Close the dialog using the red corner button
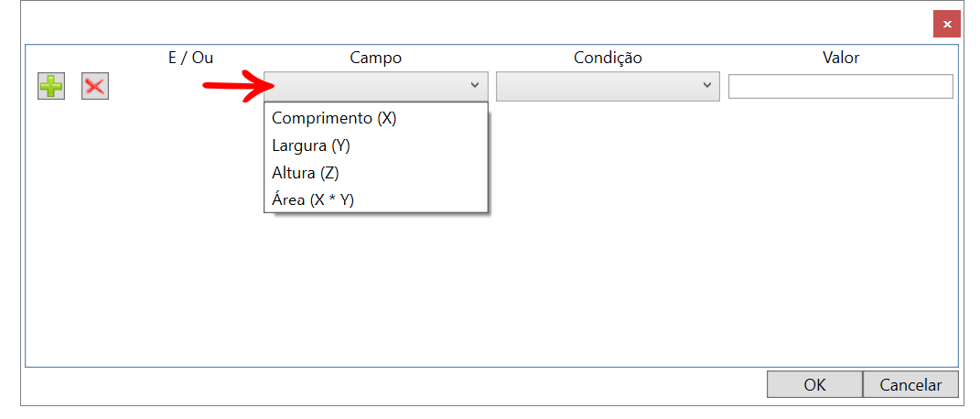This screenshot has height=419, width=980. pos(947,25)
